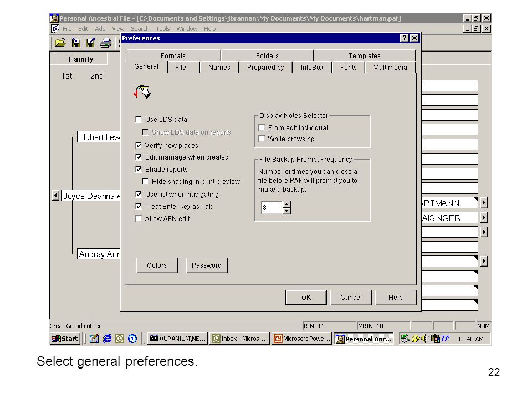Uncheck Treat Enter key as Tab
This screenshot has width=532, height=399.
[139, 206]
